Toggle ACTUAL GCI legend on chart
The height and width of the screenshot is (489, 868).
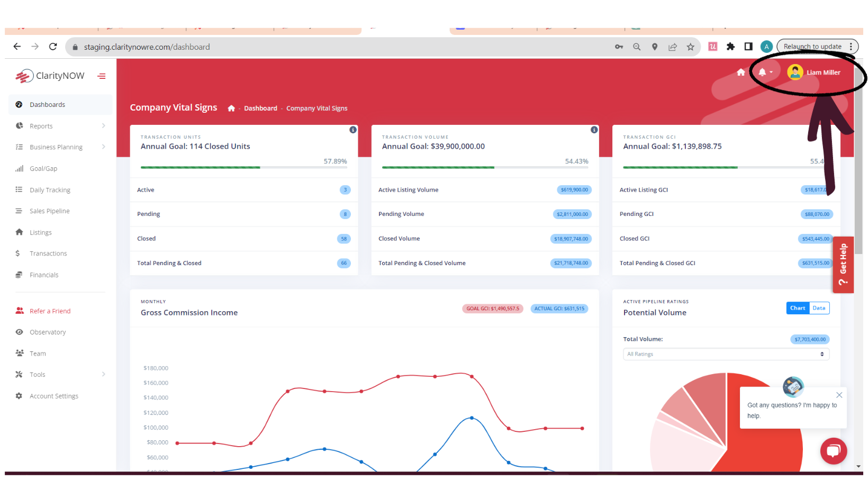(559, 309)
